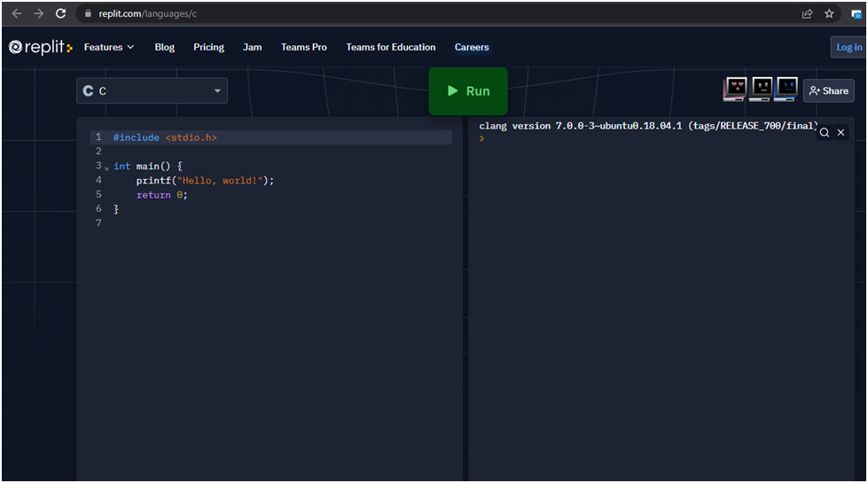This screenshot has width=868, height=483.
Task: Click the green Run button
Action: tap(468, 91)
